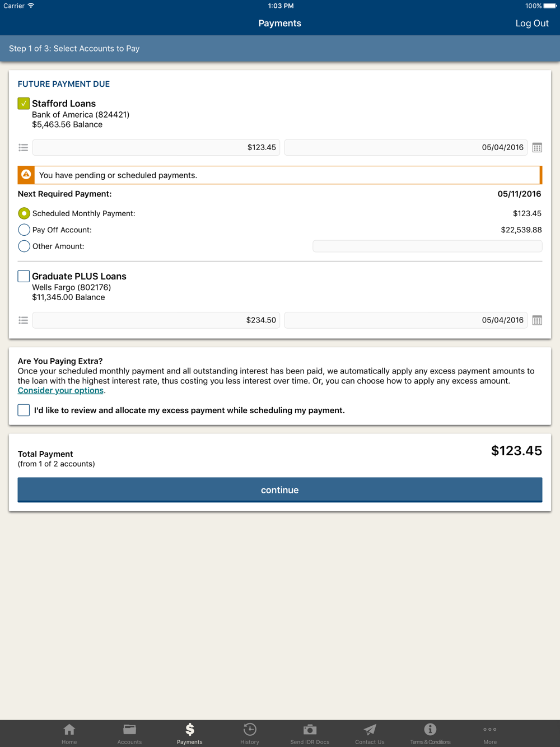Open Consider your options link
Image resolution: width=560 pixels, height=747 pixels.
coord(60,391)
